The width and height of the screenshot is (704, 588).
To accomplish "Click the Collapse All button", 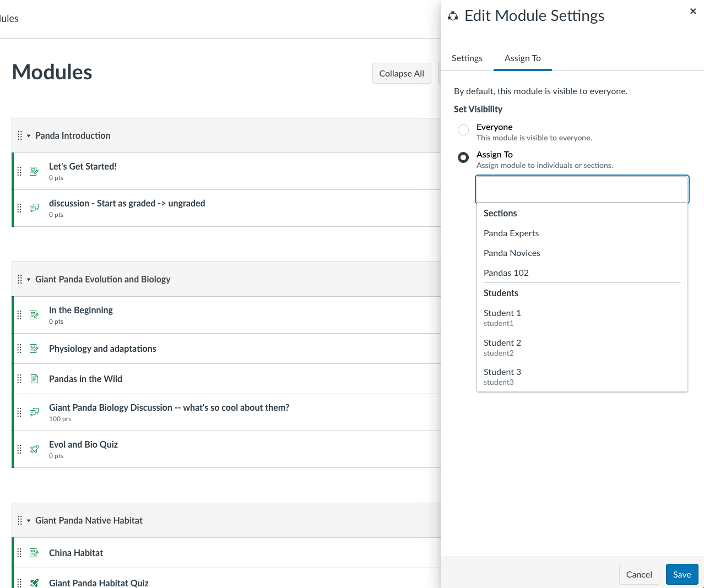I will (x=402, y=73).
